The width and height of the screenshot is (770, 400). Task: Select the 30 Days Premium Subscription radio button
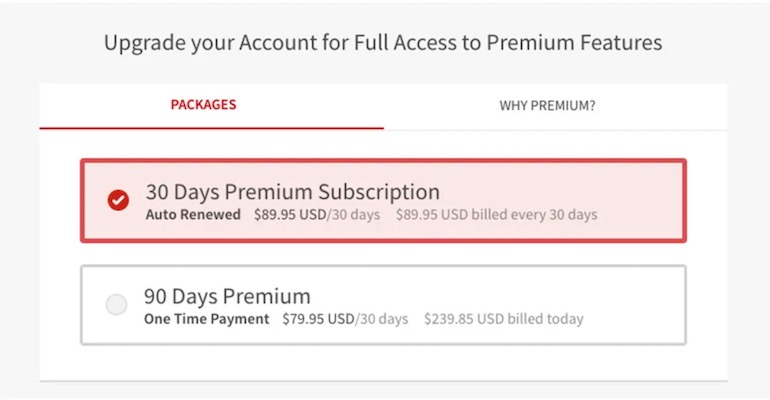coord(118,200)
